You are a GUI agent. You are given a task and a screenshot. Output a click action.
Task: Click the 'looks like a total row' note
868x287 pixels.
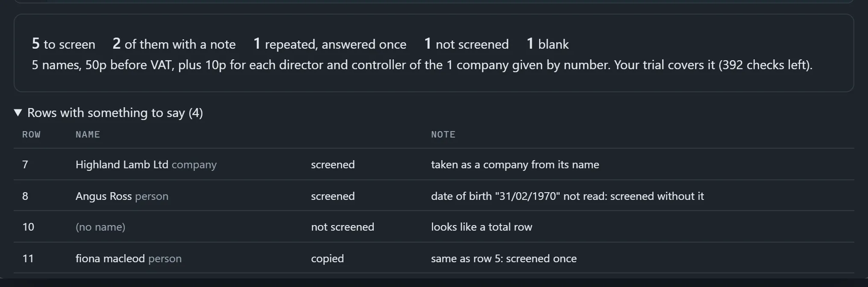[x=481, y=227]
